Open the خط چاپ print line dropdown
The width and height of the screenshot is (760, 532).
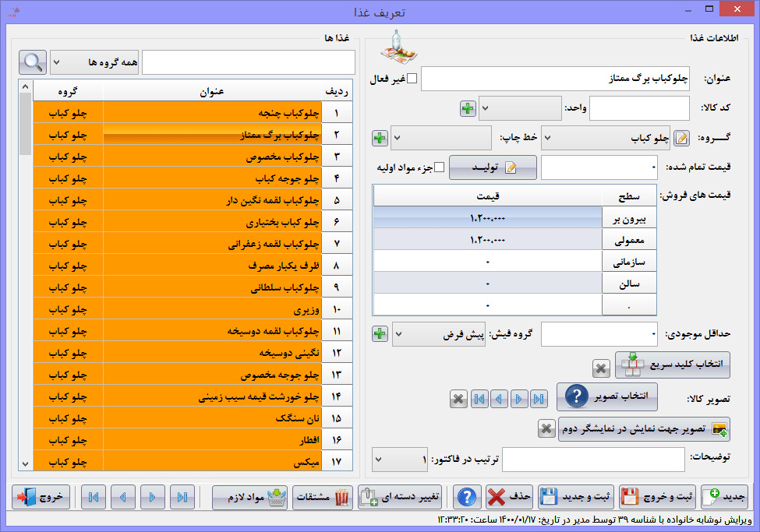441,138
